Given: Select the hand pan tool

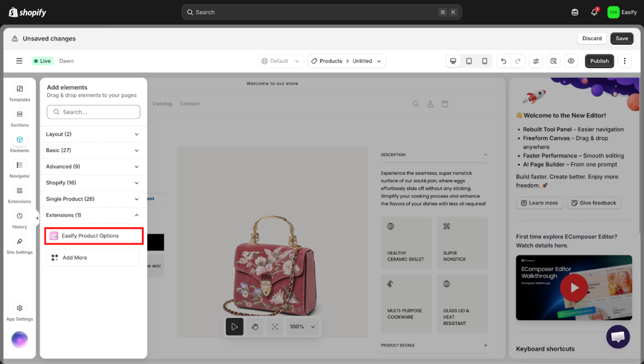Looking at the screenshot, I should (x=255, y=327).
